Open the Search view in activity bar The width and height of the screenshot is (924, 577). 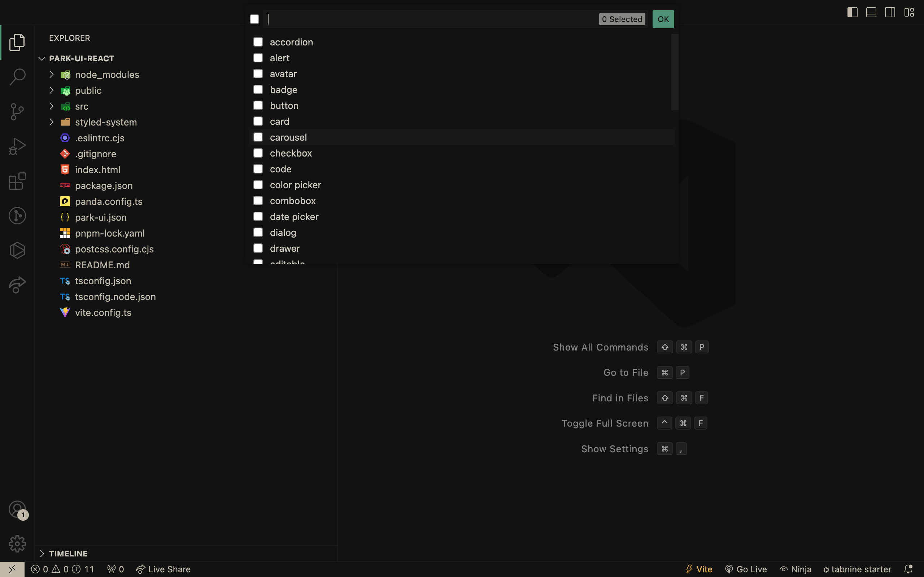[17, 77]
